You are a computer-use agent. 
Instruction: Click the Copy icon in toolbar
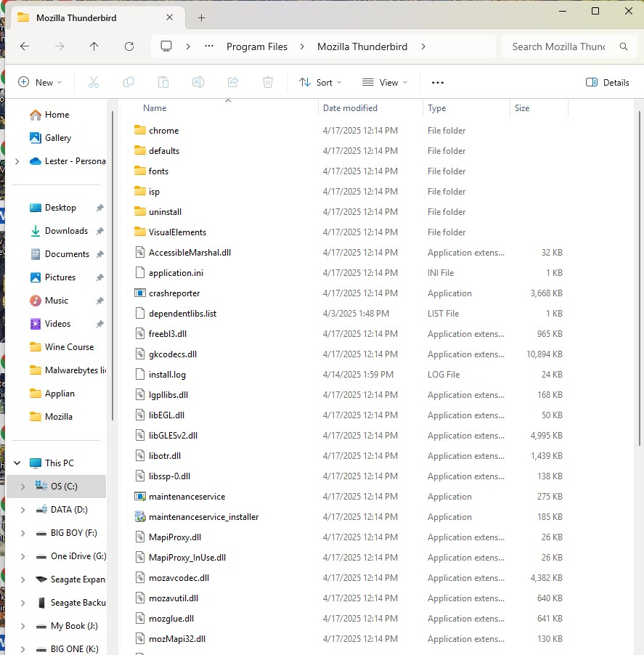(x=129, y=82)
